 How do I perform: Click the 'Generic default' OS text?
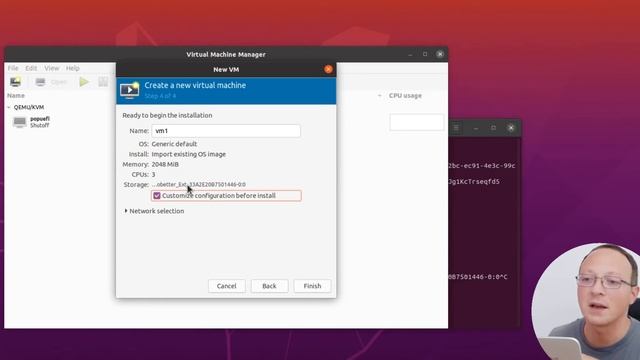point(174,144)
